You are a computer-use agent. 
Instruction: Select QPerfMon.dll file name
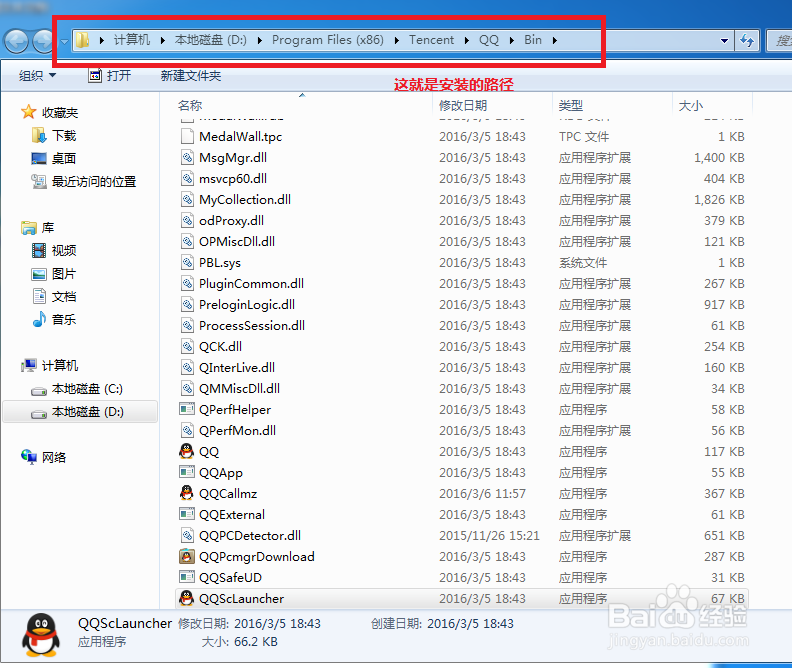point(237,431)
